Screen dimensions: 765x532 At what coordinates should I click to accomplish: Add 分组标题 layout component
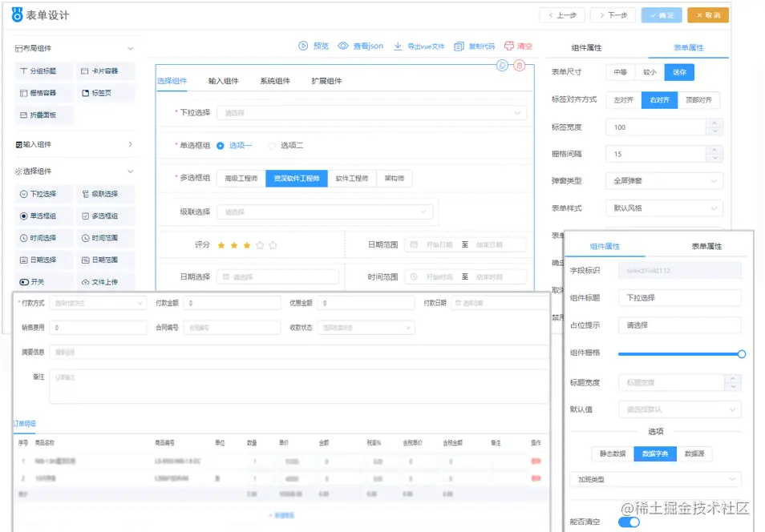pyautogui.click(x=43, y=71)
